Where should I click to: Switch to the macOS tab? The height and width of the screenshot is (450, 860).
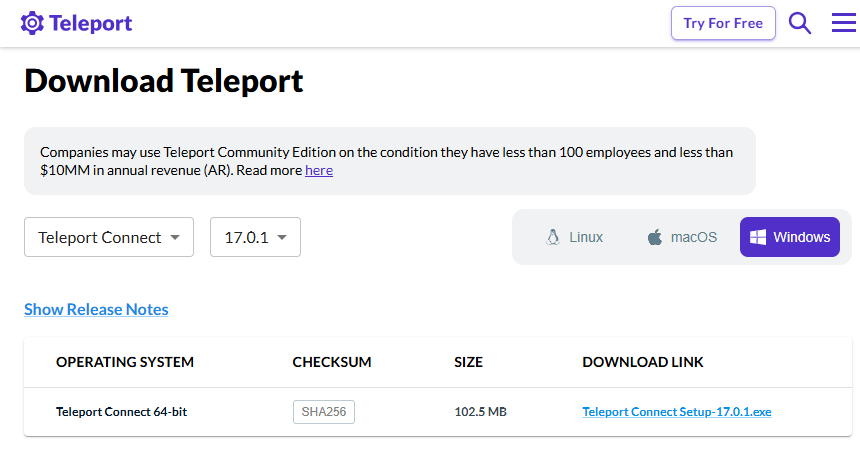click(682, 237)
